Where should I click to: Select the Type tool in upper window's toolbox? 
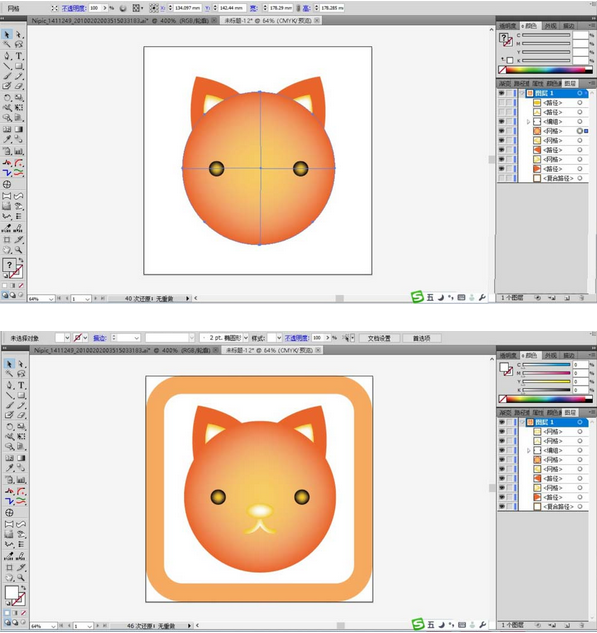(x=19, y=56)
